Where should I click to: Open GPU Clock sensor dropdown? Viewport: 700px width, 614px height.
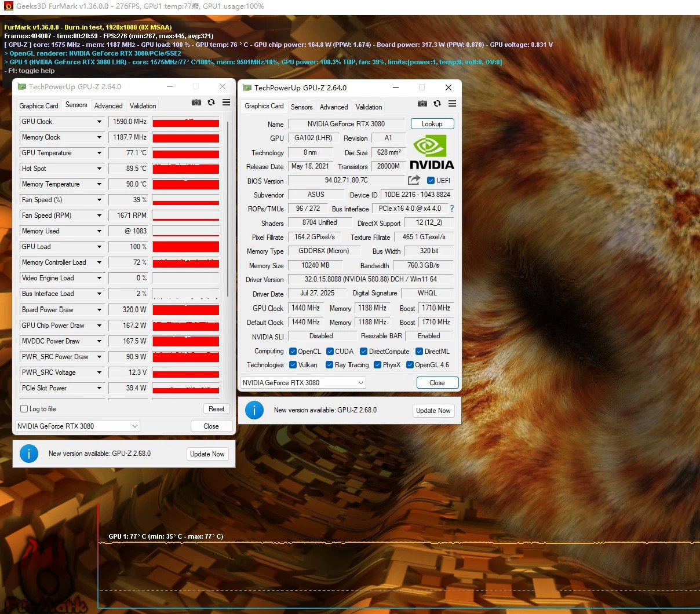pyautogui.click(x=99, y=122)
